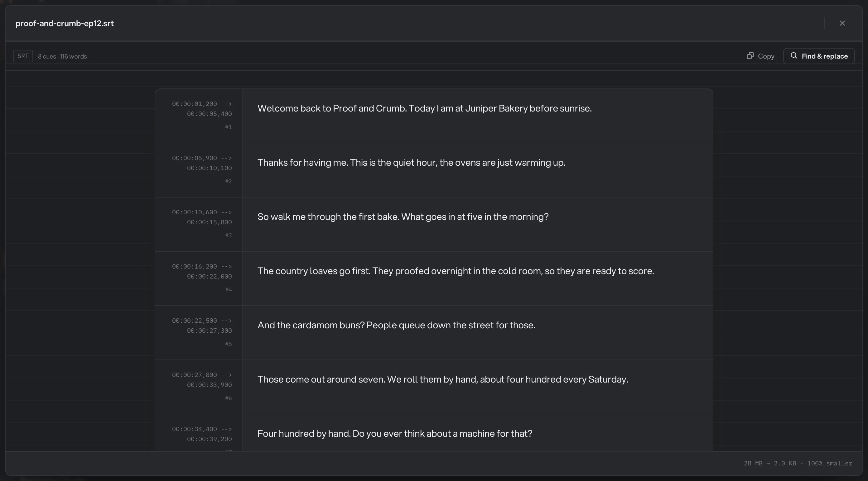Click the 00:00:10,100 end timestamp
The width and height of the screenshot is (868, 481).
coord(209,168)
